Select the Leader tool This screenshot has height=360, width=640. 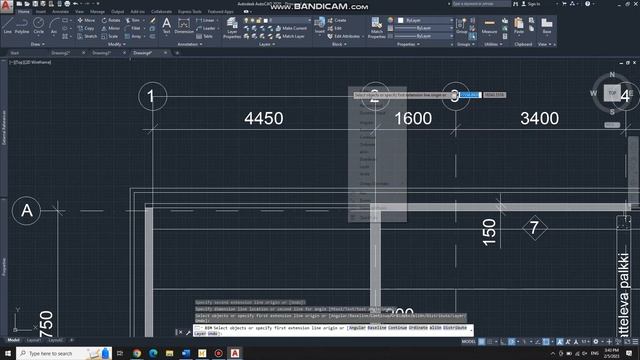(x=206, y=28)
